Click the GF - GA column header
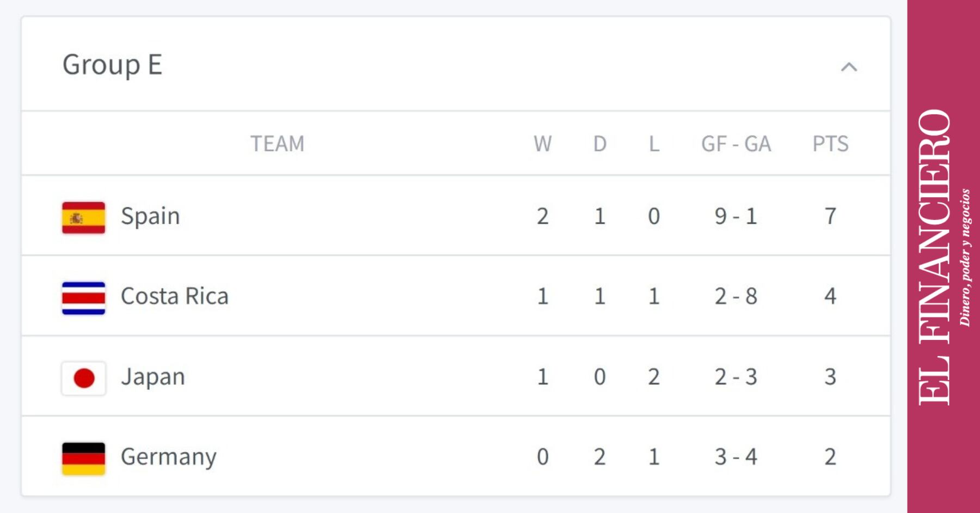 (736, 144)
